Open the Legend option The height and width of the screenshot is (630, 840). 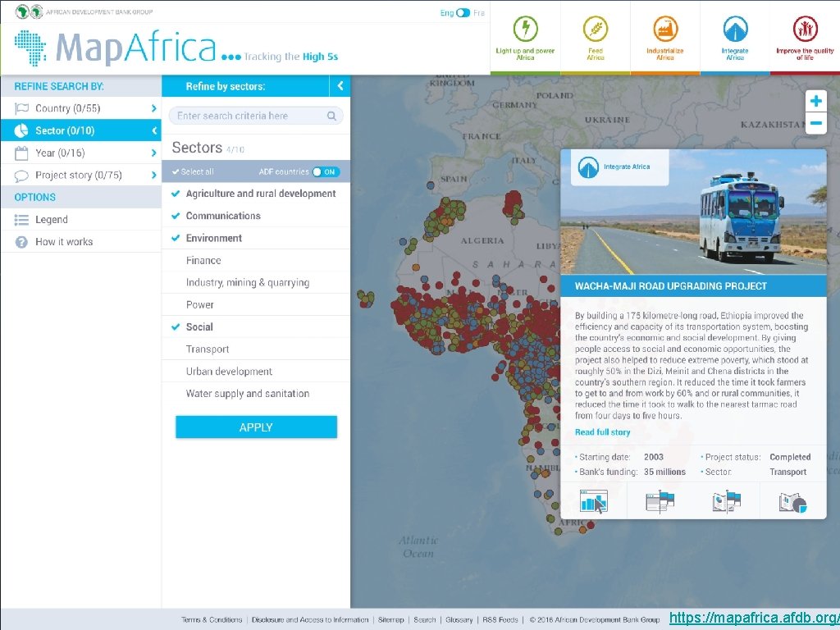click(x=81, y=220)
